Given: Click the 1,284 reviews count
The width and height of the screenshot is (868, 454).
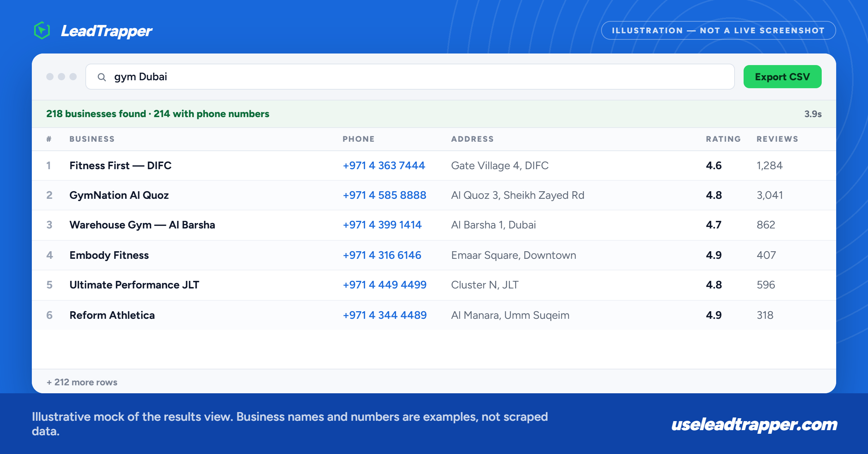Looking at the screenshot, I should (770, 166).
